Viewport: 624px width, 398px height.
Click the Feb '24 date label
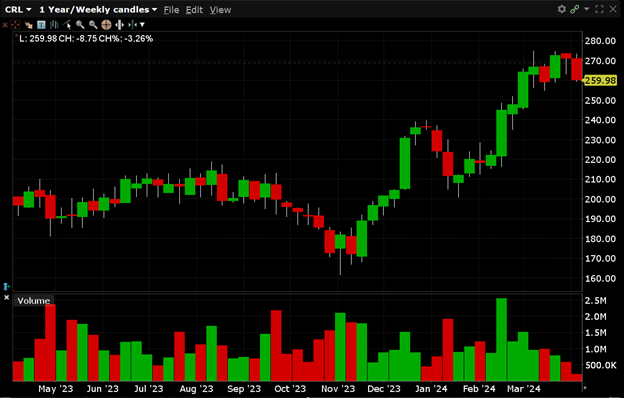[x=479, y=389]
